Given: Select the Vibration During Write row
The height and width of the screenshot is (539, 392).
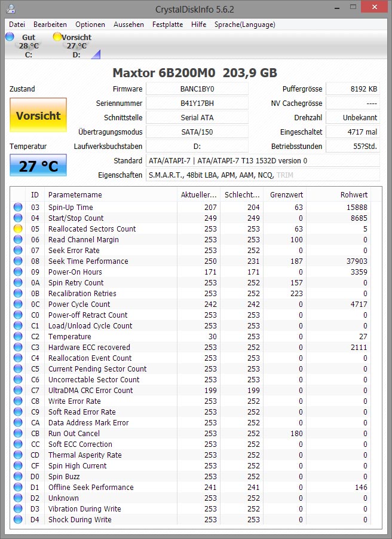Looking at the screenshot, I should coord(191,508).
